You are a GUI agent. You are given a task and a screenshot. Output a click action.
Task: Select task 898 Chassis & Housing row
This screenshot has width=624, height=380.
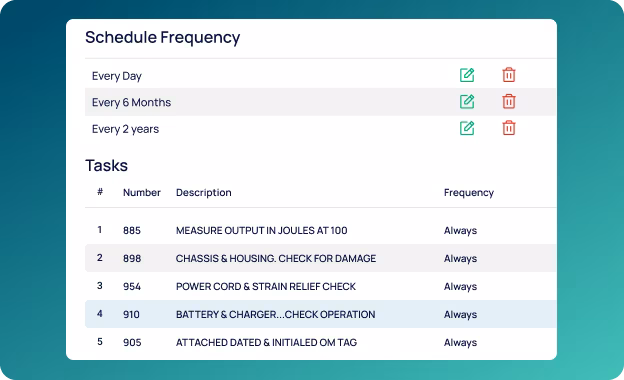coord(320,258)
